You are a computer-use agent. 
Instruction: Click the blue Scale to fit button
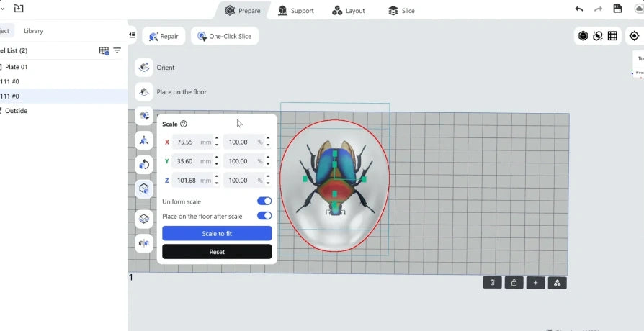pos(217,233)
